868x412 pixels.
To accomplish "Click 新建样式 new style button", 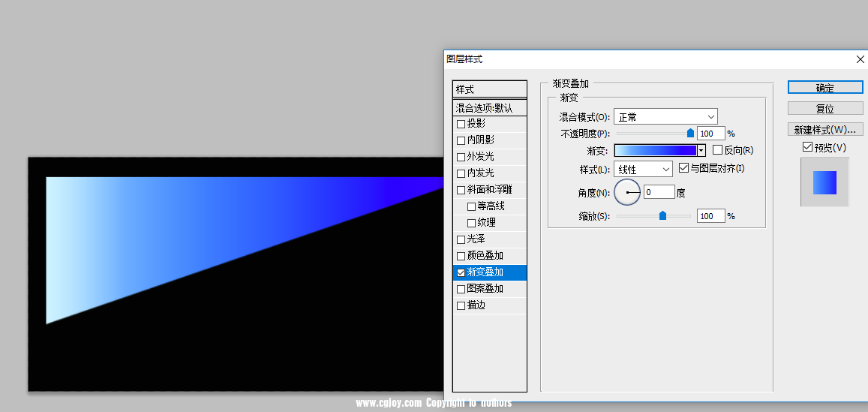I will point(825,130).
